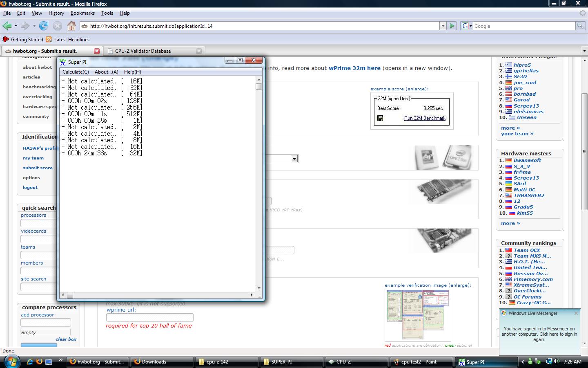Click more » under Hardware masters

click(x=510, y=223)
